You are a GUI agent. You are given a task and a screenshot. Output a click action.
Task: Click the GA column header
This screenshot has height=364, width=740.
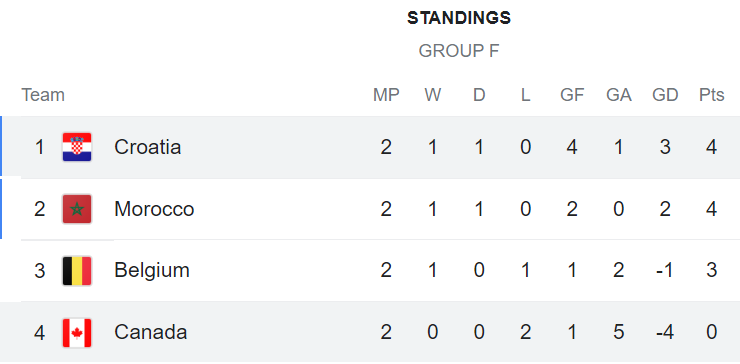[x=619, y=95]
